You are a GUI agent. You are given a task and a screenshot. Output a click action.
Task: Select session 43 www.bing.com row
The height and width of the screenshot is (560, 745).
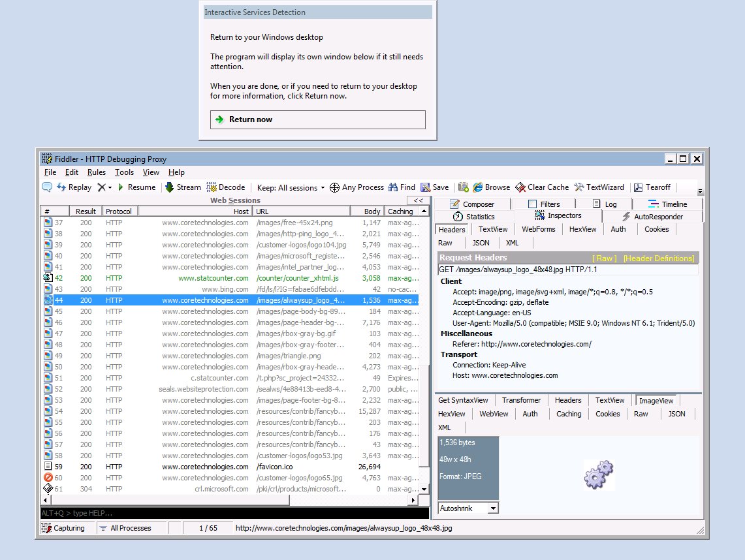tap(230, 288)
